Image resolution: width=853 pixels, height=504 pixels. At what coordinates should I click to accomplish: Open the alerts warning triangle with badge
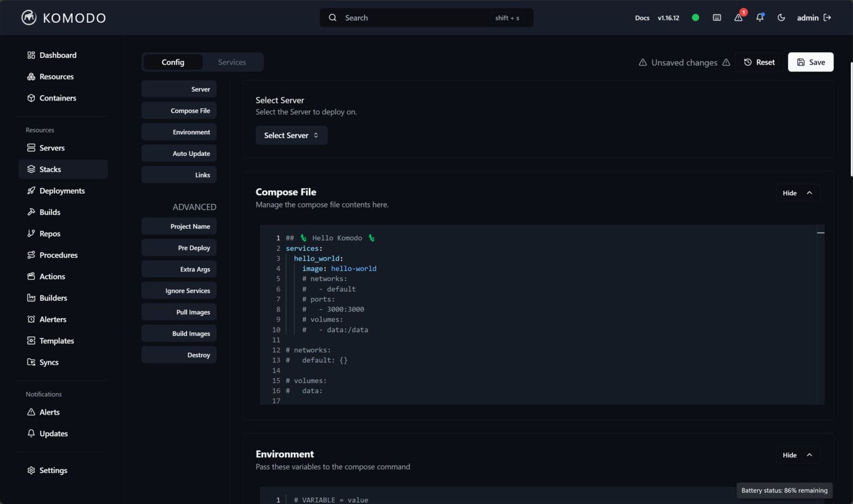click(x=738, y=18)
